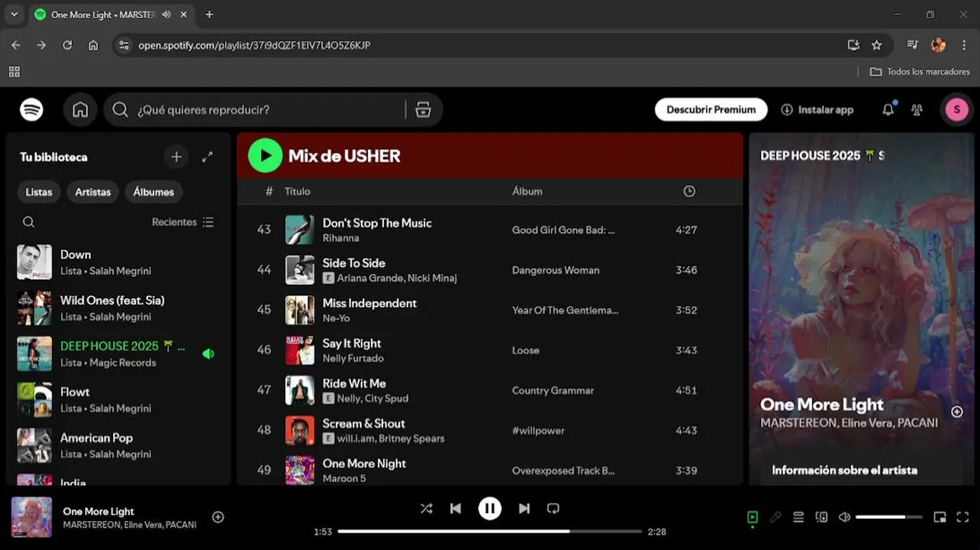Bookmark this page with star icon

pos(877,45)
